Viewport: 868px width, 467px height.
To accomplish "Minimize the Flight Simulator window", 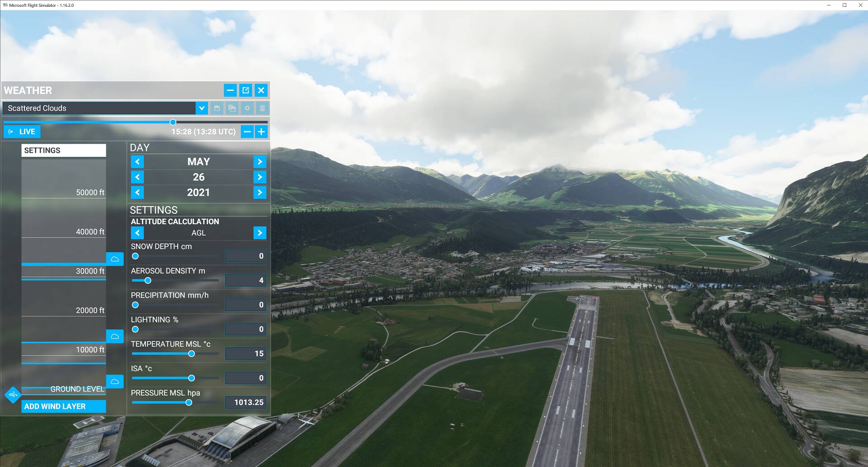I will (829, 5).
